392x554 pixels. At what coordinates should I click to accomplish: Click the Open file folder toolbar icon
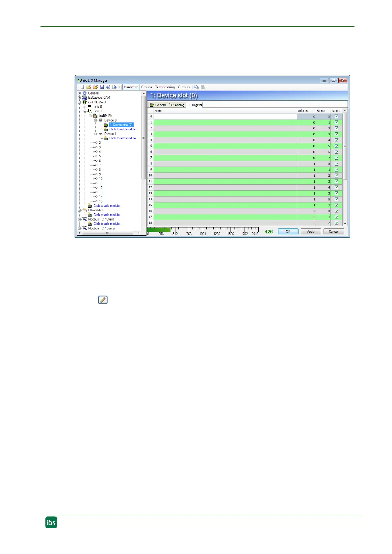click(x=89, y=87)
